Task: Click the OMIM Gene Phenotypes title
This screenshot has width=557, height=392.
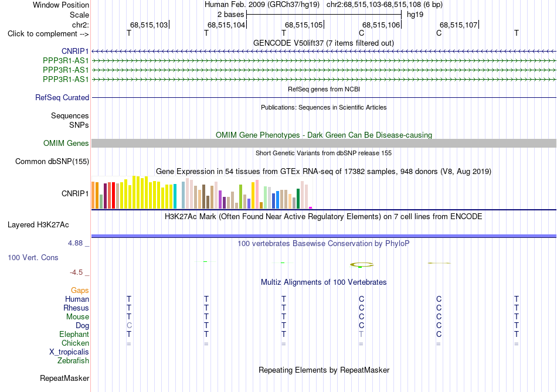Action: point(324,135)
